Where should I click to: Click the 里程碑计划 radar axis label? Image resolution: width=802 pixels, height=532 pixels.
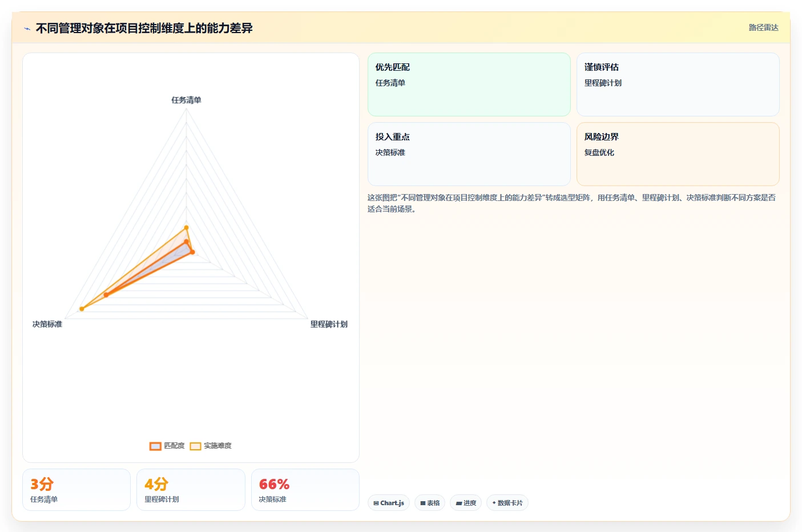[329, 324]
